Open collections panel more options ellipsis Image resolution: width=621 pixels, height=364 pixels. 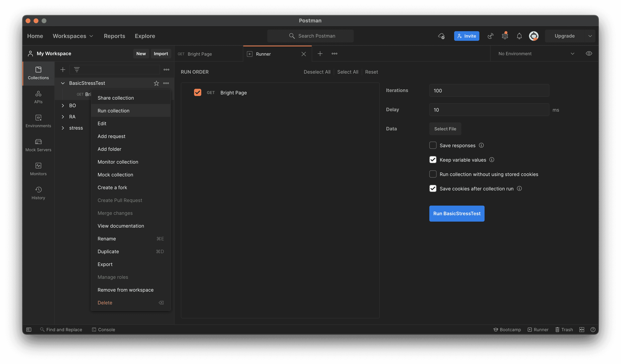[166, 70]
